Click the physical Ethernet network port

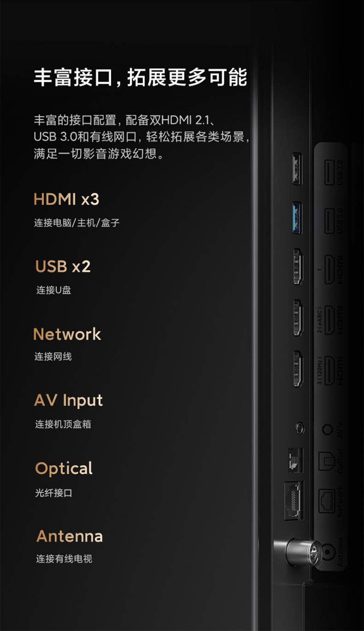point(294,500)
